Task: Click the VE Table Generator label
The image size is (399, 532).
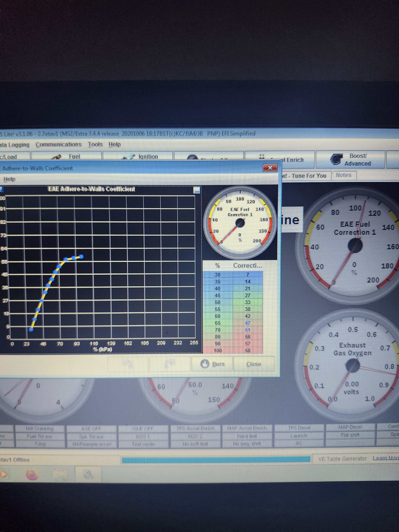Action: 342,459
